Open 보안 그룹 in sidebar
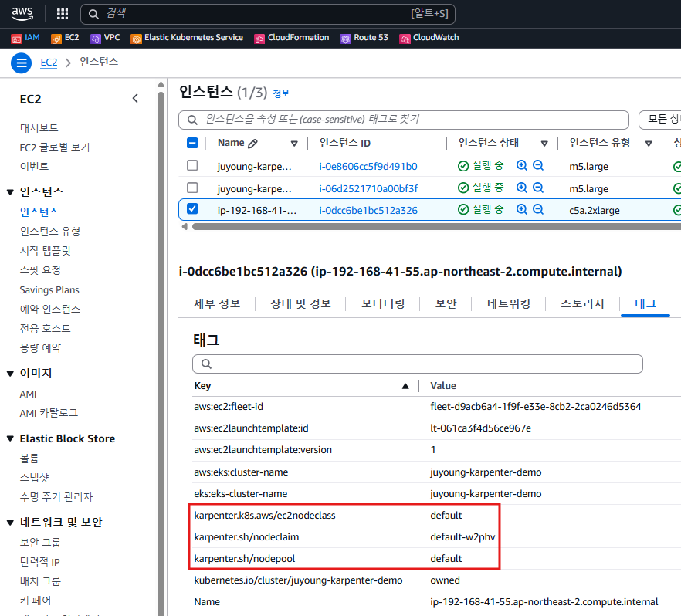This screenshot has height=616, width=681. point(40,542)
